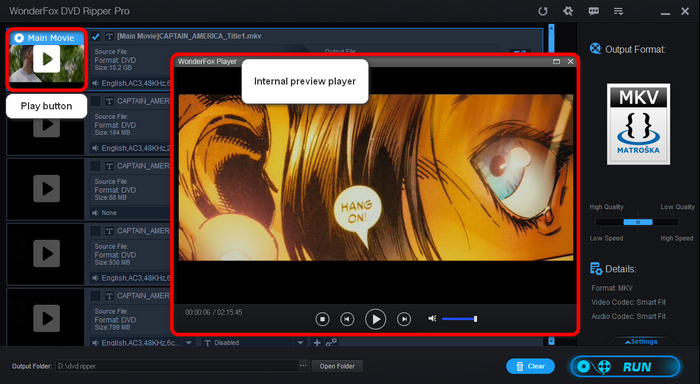700x384 pixels.
Task: Click the Details icon in right panel
Action: pyautogui.click(x=596, y=268)
